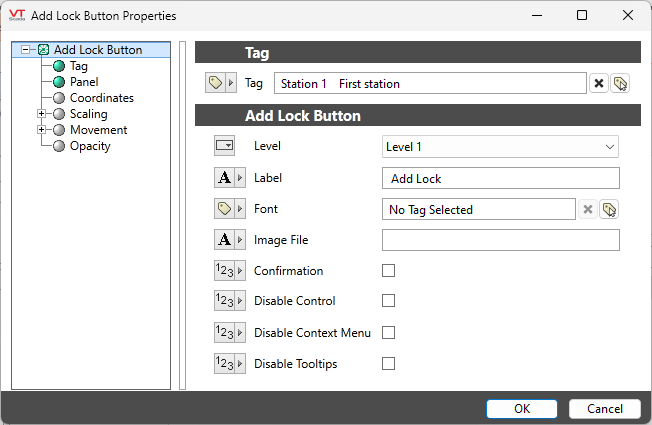The height and width of the screenshot is (425, 652).
Task: Clear the Station 1 tag selection
Action: 598,84
